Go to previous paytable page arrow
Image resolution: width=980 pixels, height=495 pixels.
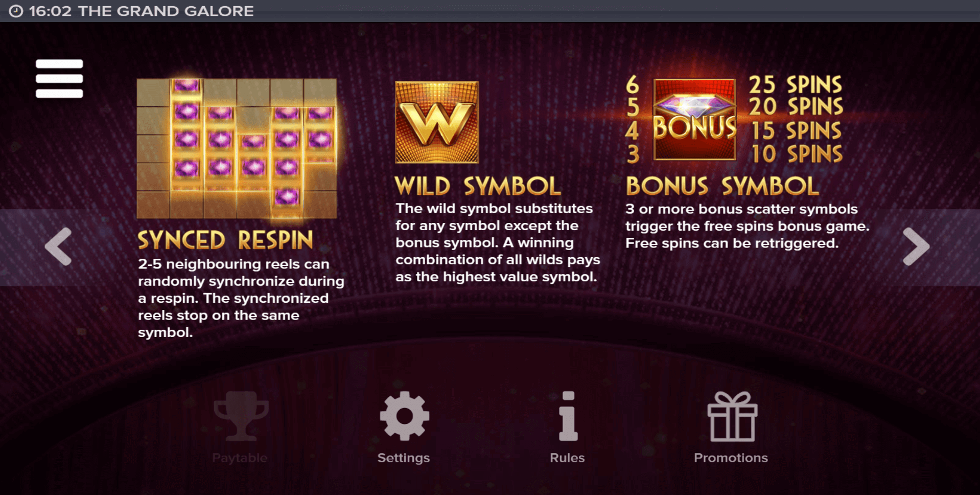coord(58,246)
